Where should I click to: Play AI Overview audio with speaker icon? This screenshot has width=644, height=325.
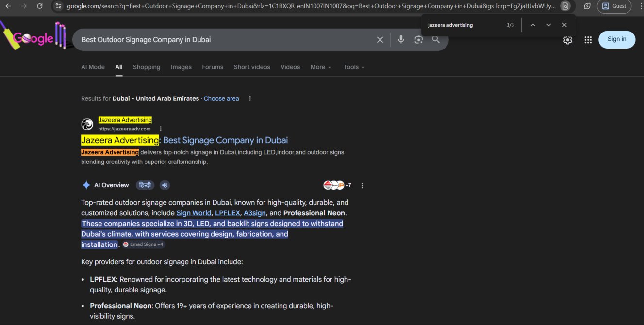point(165,185)
